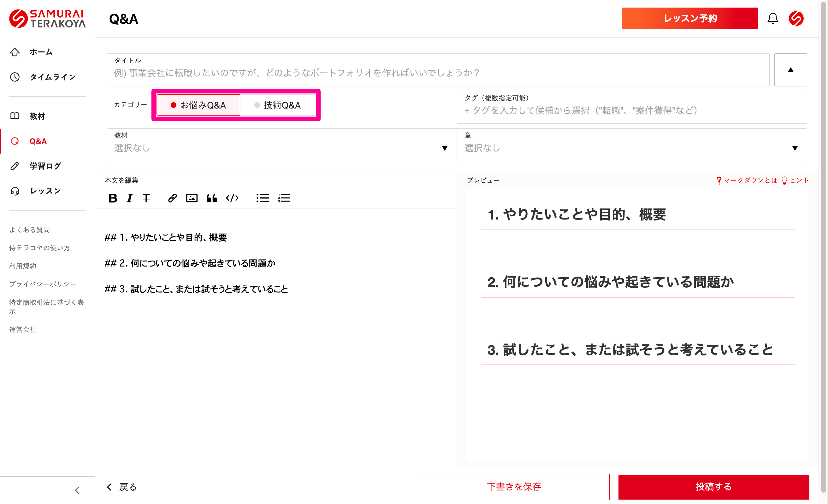Collapse the form with the up-triangle button
828x504 pixels.
pyautogui.click(x=790, y=70)
